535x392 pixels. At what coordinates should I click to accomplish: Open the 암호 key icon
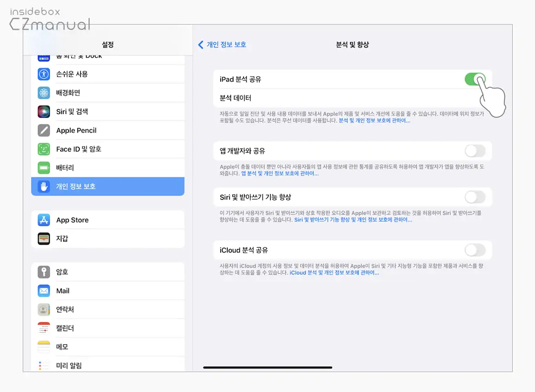coord(44,272)
